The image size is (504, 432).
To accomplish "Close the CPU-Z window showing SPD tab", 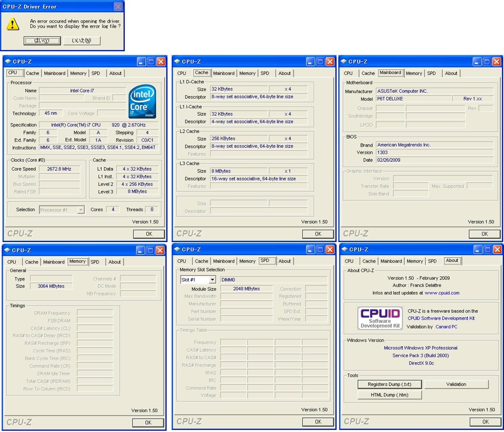I will [330, 249].
